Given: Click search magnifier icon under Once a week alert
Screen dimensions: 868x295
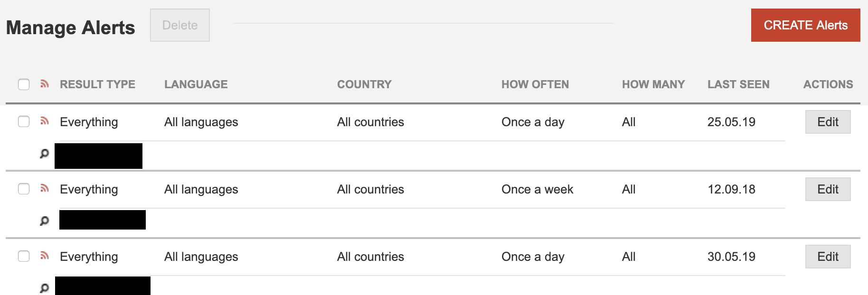Looking at the screenshot, I should 44,221.
